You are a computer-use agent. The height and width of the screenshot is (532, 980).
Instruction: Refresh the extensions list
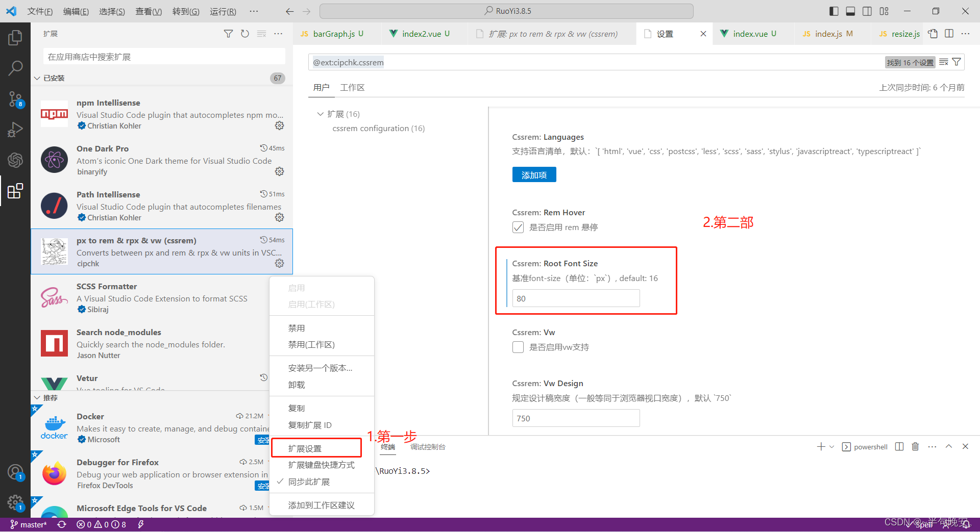245,34
